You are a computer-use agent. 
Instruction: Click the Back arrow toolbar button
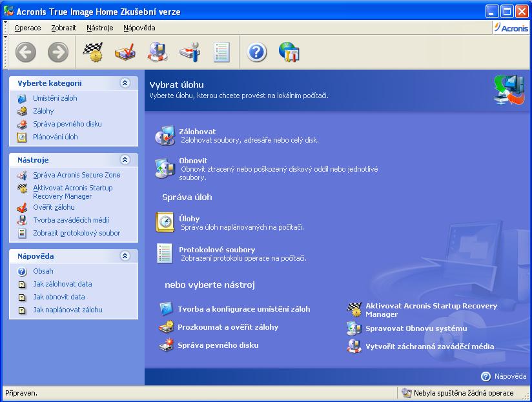coord(25,52)
